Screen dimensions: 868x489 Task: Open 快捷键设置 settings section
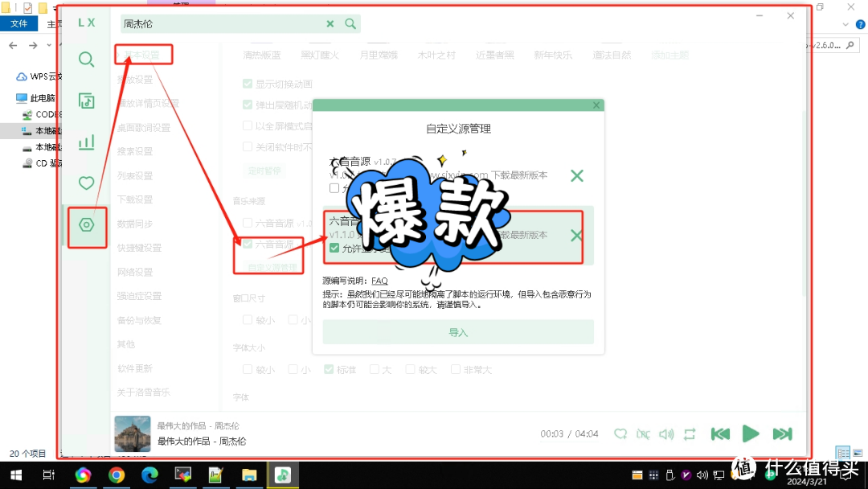click(x=140, y=248)
